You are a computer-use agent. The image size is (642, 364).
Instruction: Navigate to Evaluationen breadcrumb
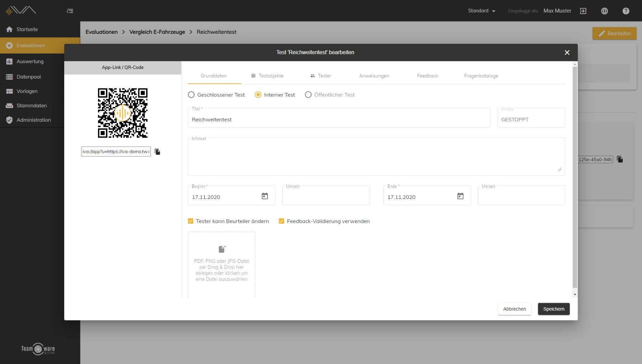(x=102, y=32)
